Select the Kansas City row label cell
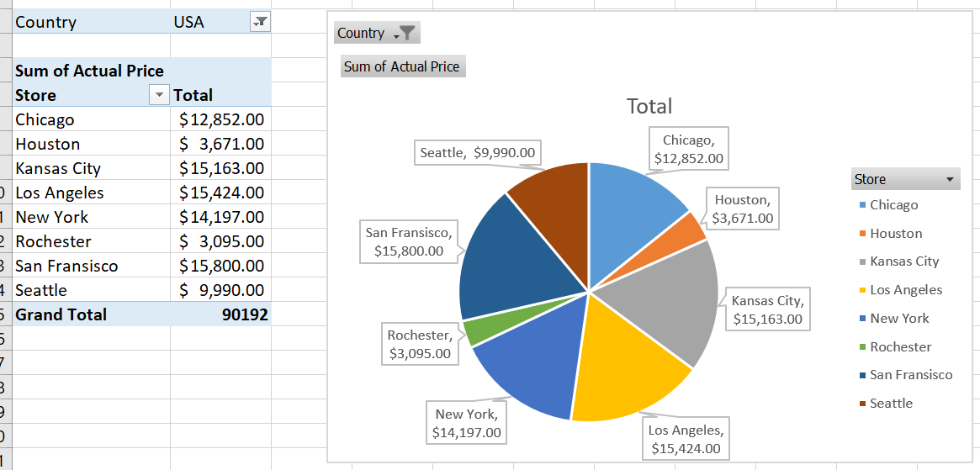Image resolution: width=980 pixels, height=470 pixels. coord(91,168)
